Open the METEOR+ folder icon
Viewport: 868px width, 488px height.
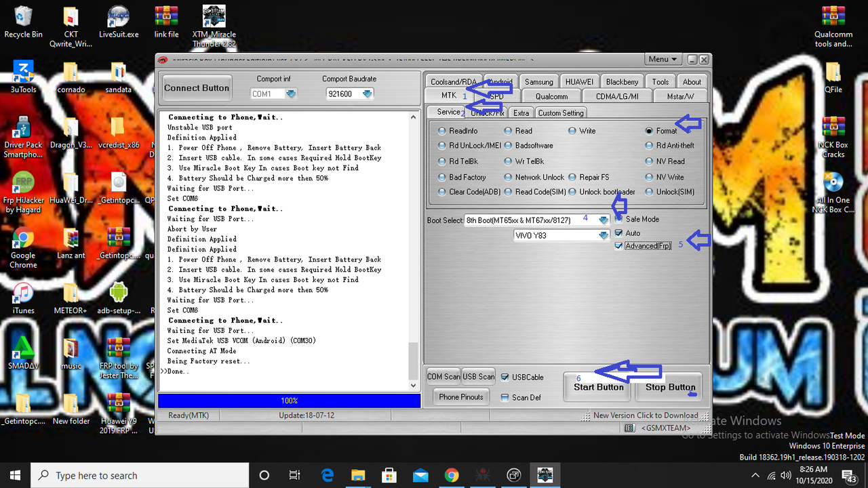point(71,298)
